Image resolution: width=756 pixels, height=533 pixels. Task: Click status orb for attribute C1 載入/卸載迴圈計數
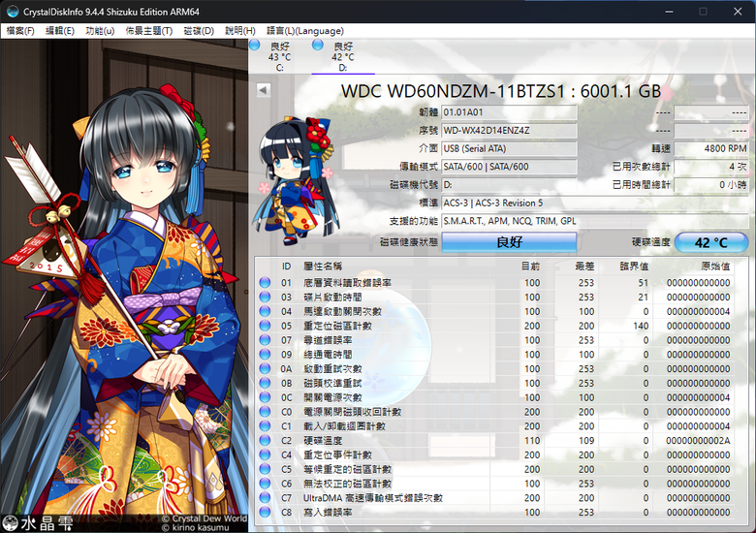[x=265, y=426]
